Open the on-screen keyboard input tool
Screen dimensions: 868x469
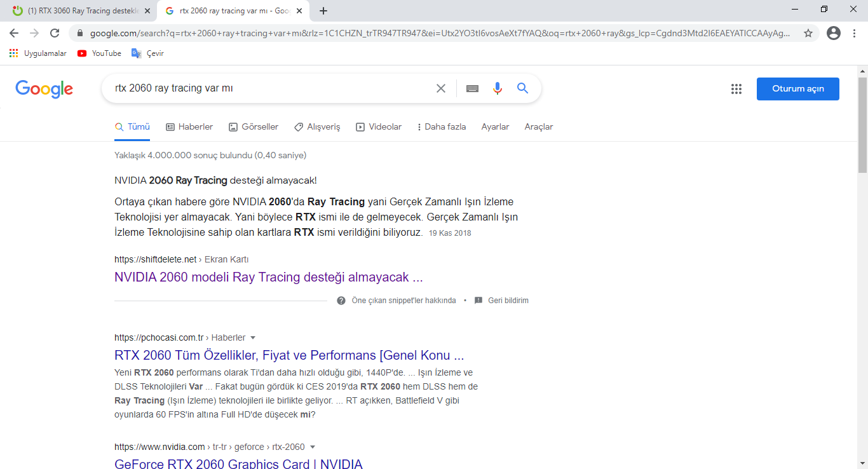click(472, 88)
